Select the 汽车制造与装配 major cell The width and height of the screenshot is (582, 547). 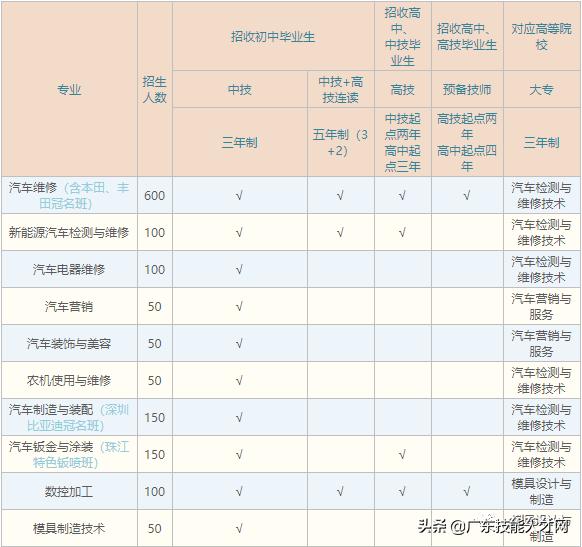click(69, 417)
